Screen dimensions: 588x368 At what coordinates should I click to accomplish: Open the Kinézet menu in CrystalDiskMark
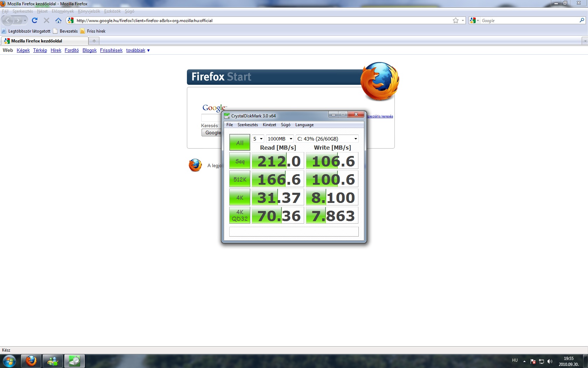click(x=269, y=125)
